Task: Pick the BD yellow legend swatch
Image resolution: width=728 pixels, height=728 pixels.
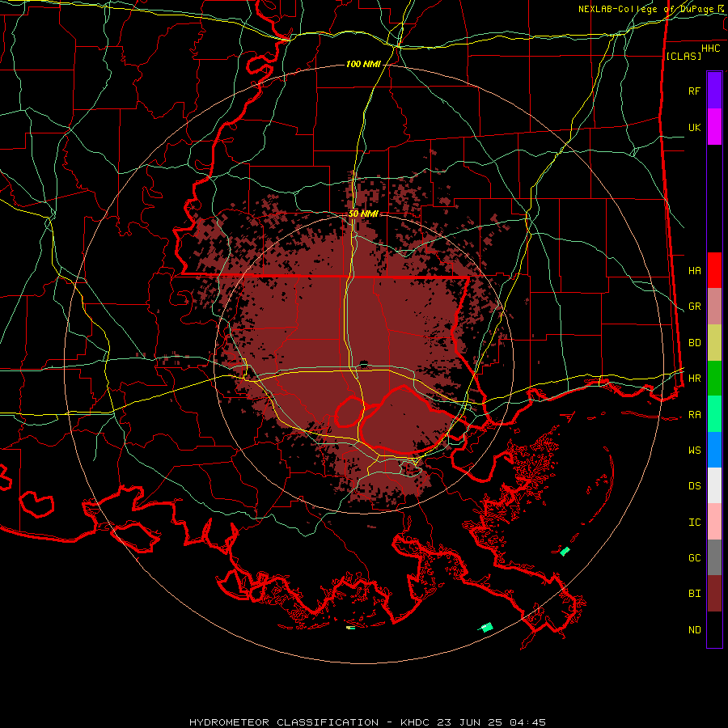Action: pyautogui.click(x=714, y=343)
